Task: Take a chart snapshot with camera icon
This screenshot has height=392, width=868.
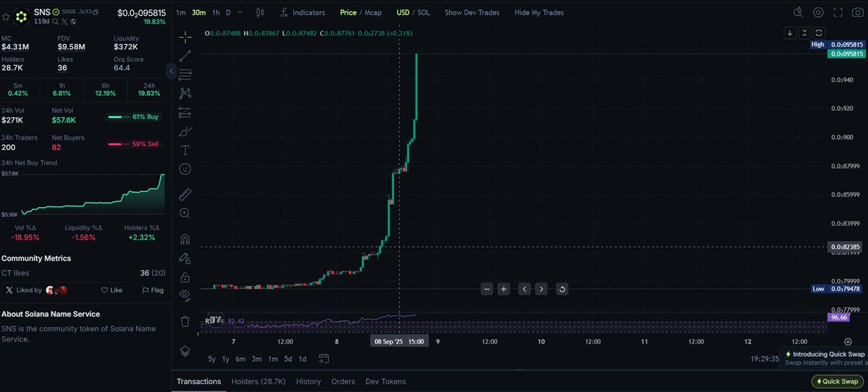Action: point(857,12)
